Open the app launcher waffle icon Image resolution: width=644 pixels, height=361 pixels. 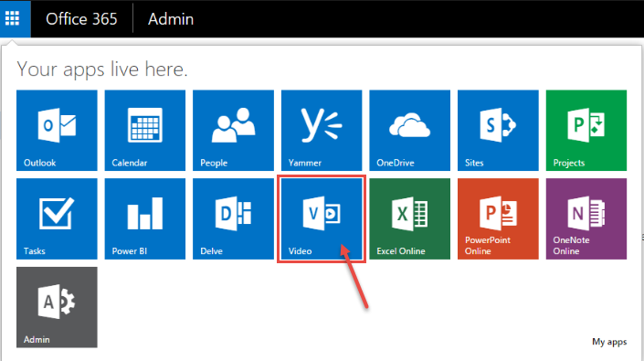[12, 18]
